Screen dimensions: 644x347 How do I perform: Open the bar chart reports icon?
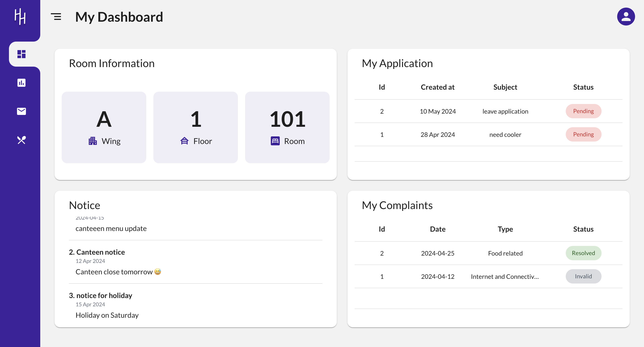tap(21, 83)
